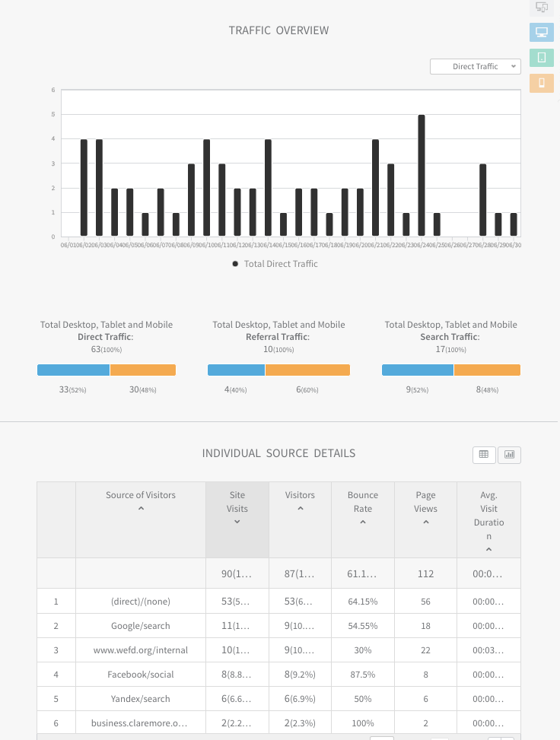560x740 pixels.
Task: Click blue segment of Search Traffic bar
Action: pos(418,370)
